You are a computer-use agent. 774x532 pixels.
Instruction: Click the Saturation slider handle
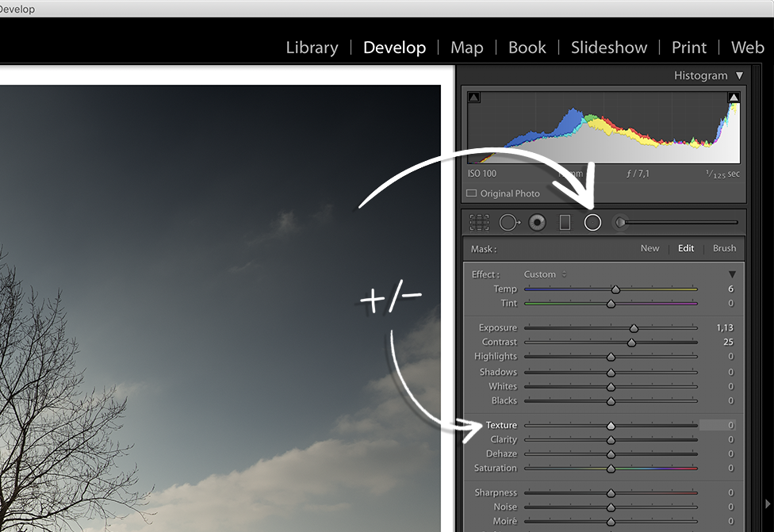click(x=611, y=469)
